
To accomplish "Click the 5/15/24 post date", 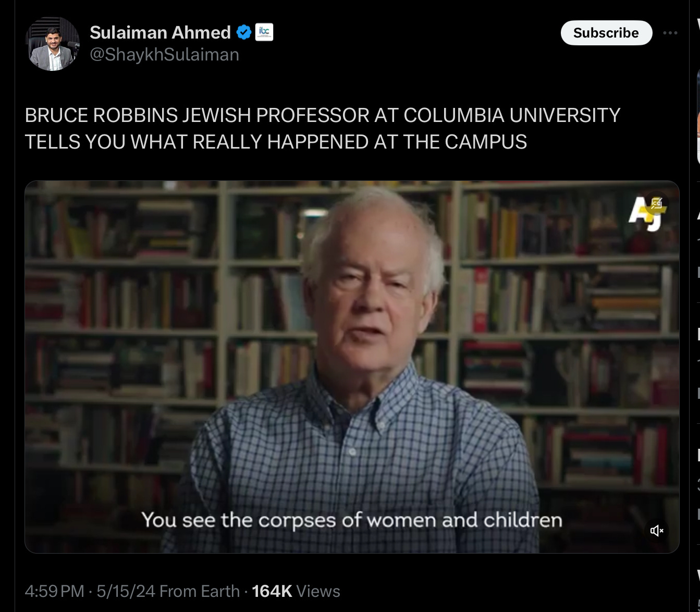I will click(x=126, y=591).
